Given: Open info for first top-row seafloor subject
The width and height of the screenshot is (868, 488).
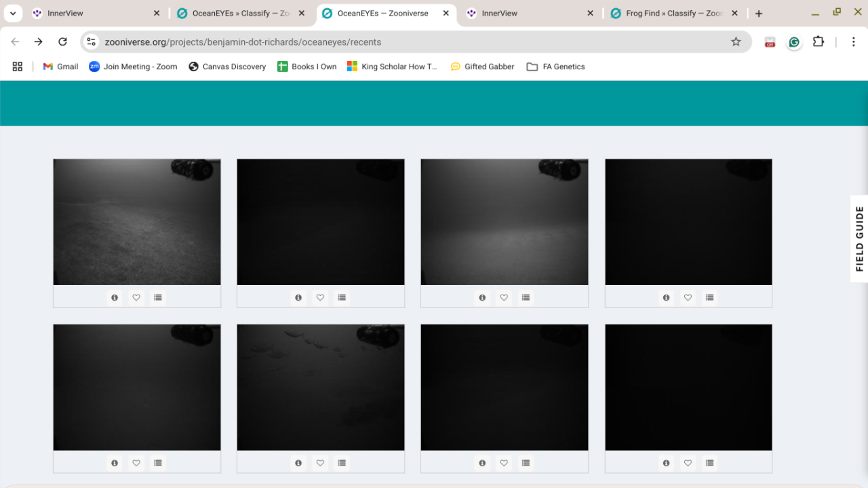Looking at the screenshot, I should tap(115, 297).
